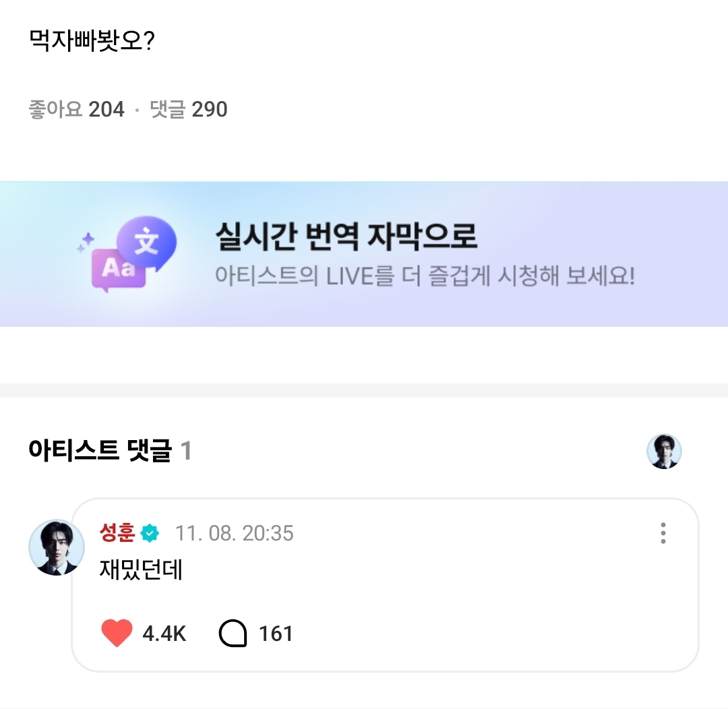Like 성훈's comment with the heart icon
The height and width of the screenshot is (709, 728).
[117, 634]
